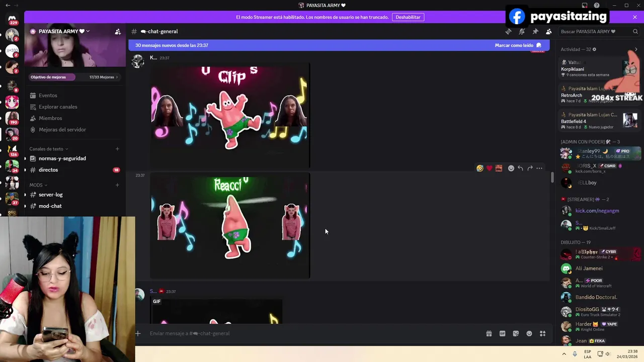Click the taskbar microphone icon
Screen dimensions: 644x362
click(575, 354)
